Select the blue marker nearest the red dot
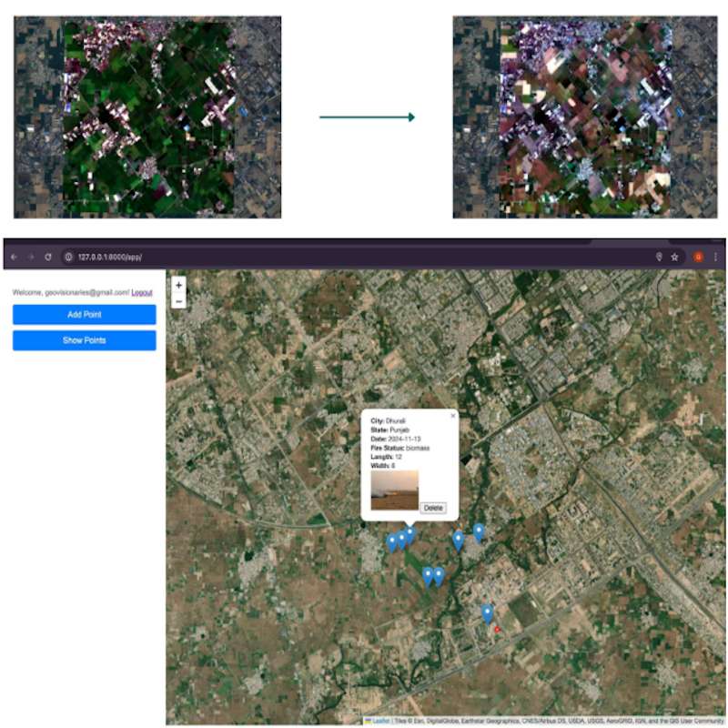Viewport: 728px width, 728px height. [x=488, y=613]
